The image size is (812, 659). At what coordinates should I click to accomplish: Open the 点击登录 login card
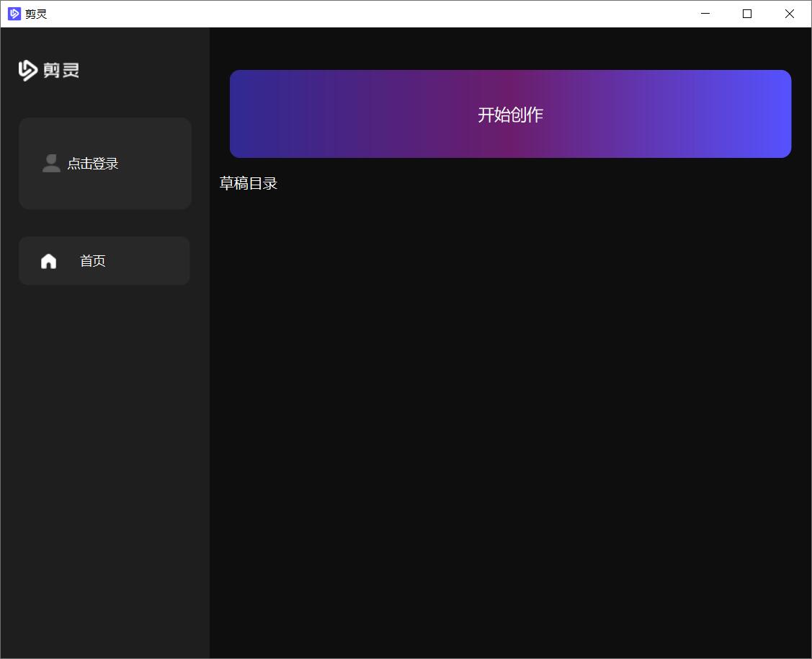(105, 163)
